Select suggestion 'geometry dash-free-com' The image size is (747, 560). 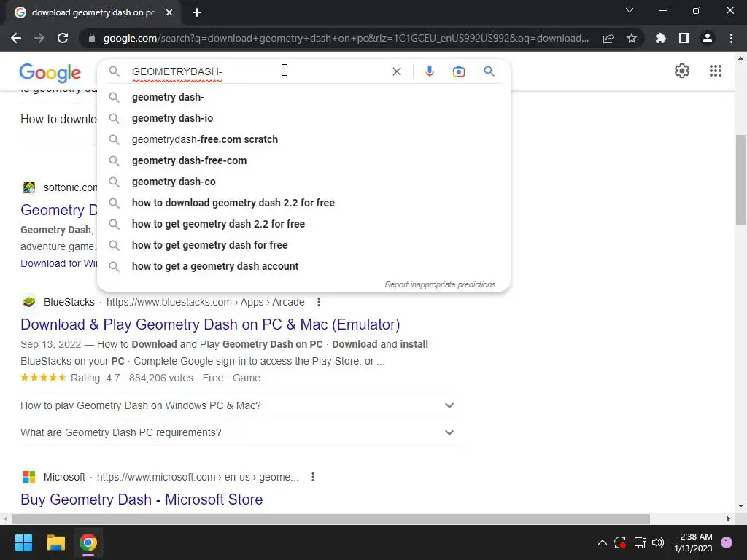click(x=303, y=160)
